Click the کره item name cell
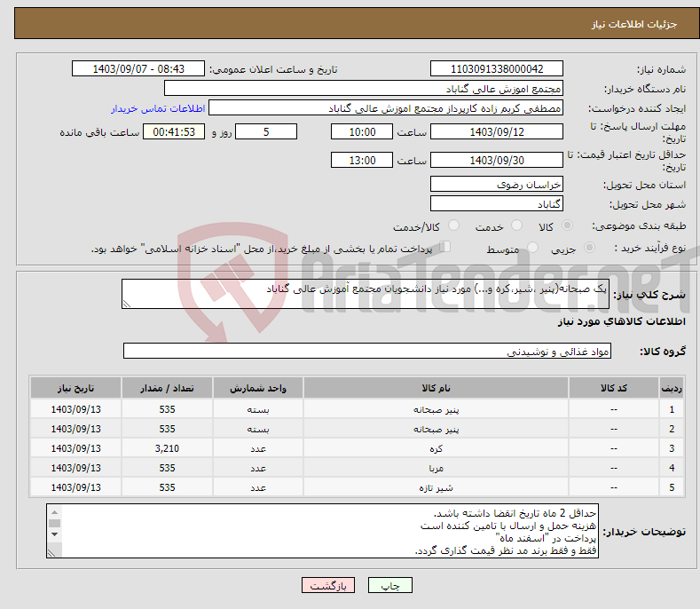This screenshot has height=609, width=700. pyautogui.click(x=436, y=448)
